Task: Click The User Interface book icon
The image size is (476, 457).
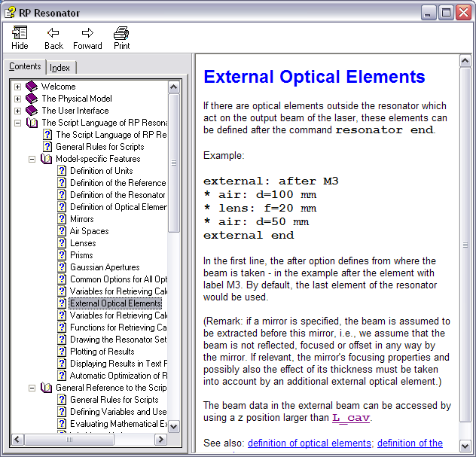Action: 32,111
